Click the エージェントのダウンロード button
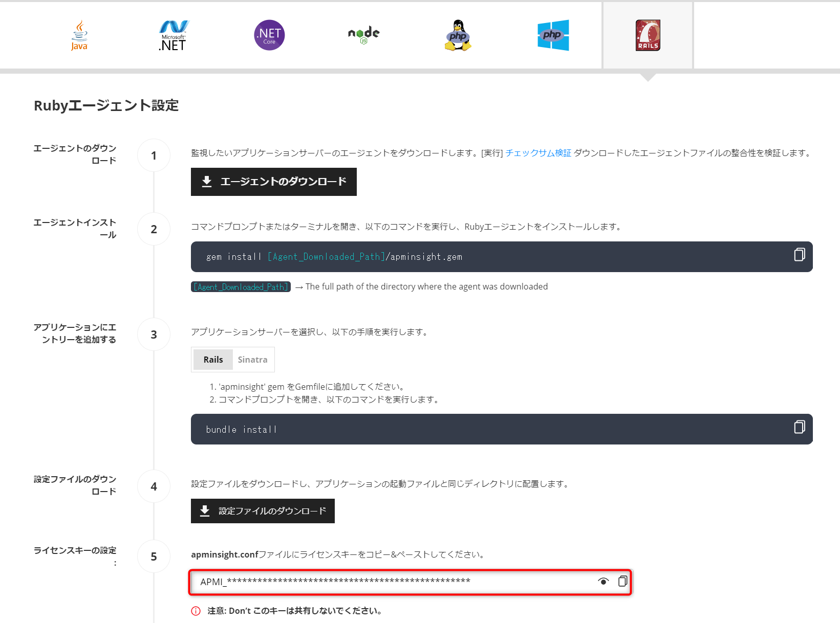 tap(273, 182)
